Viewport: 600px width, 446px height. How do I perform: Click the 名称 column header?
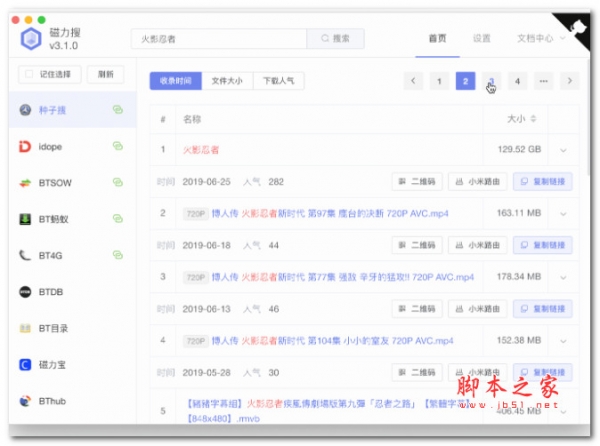click(x=192, y=119)
